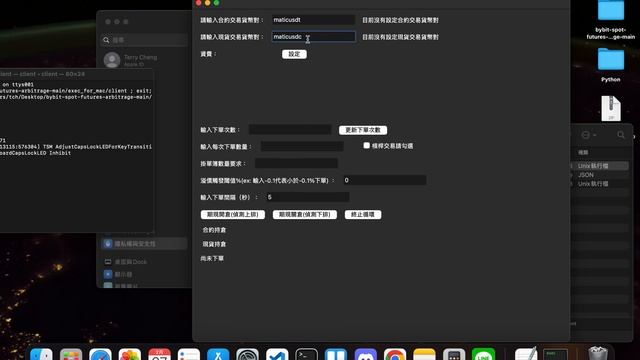
Task: Select 桌面與Dock in System Settings sidebar
Action: pos(144,262)
